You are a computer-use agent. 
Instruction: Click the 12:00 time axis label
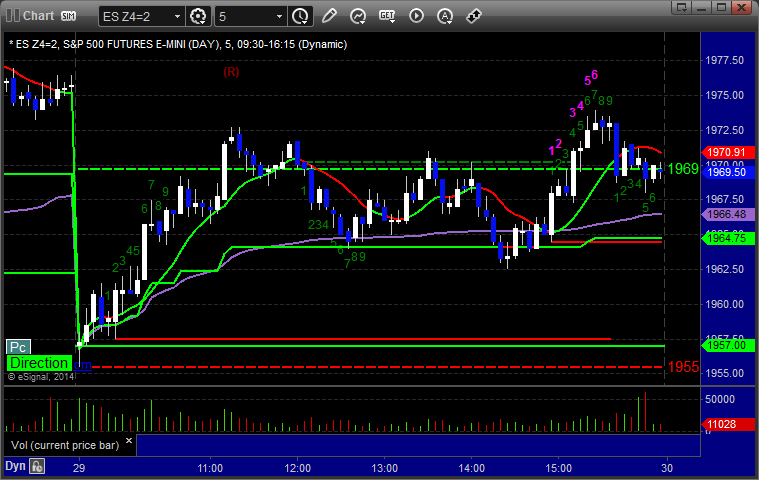pyautogui.click(x=297, y=468)
